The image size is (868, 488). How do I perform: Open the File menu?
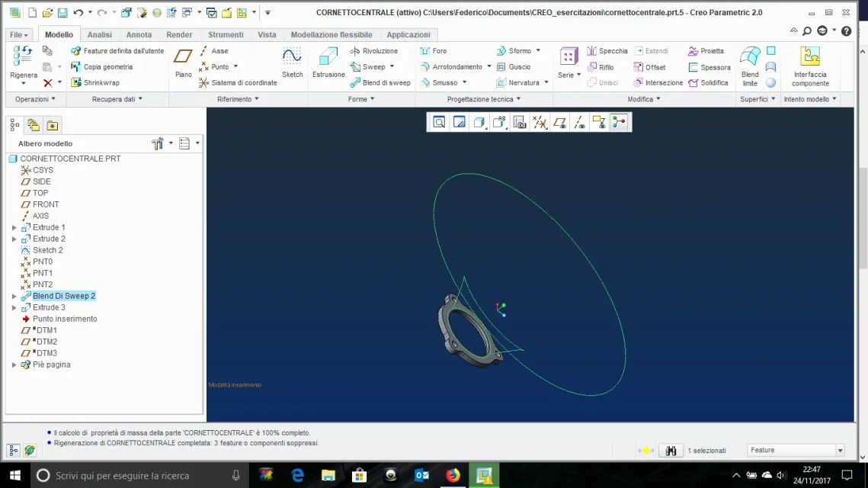(19, 35)
